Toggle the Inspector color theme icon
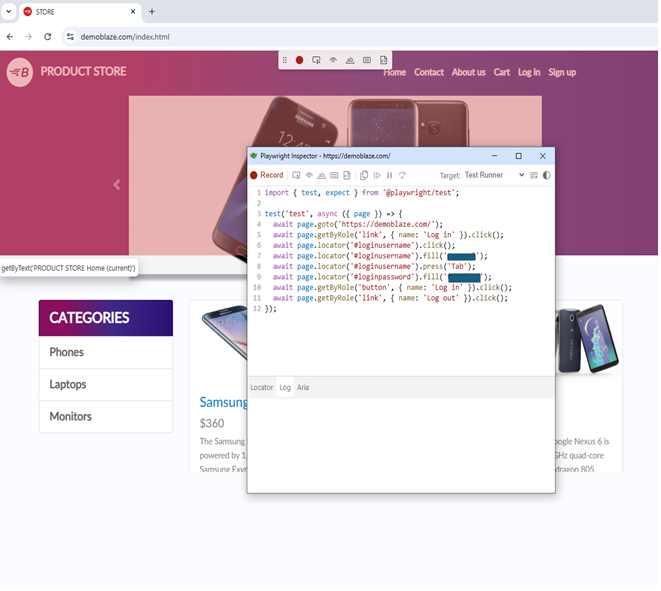The height and width of the screenshot is (591, 661). [x=547, y=175]
